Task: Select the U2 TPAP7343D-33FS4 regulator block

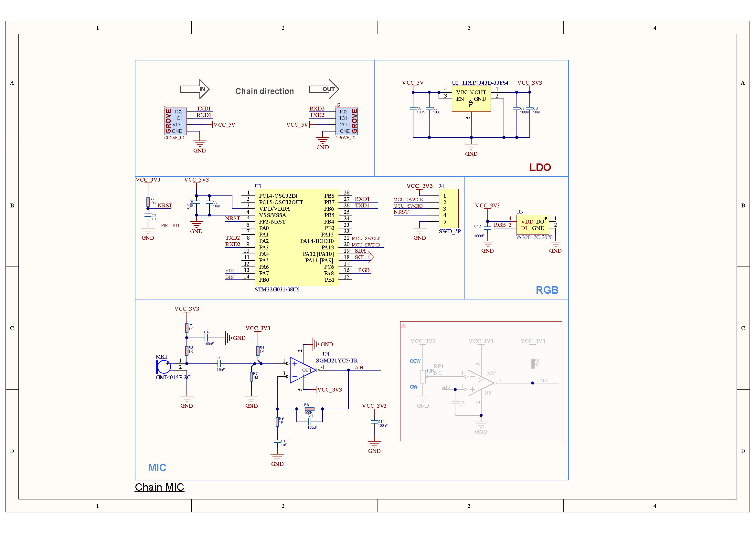Action: click(471, 99)
